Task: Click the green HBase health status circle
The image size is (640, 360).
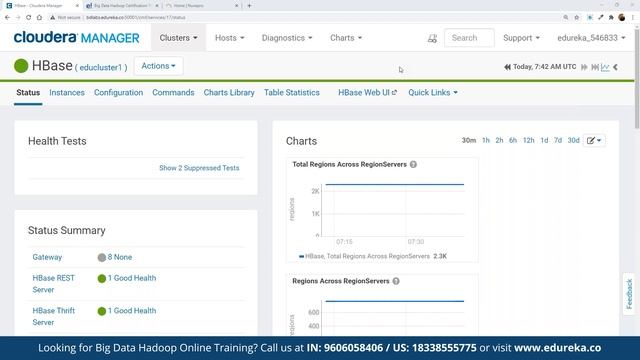Action: [21, 66]
